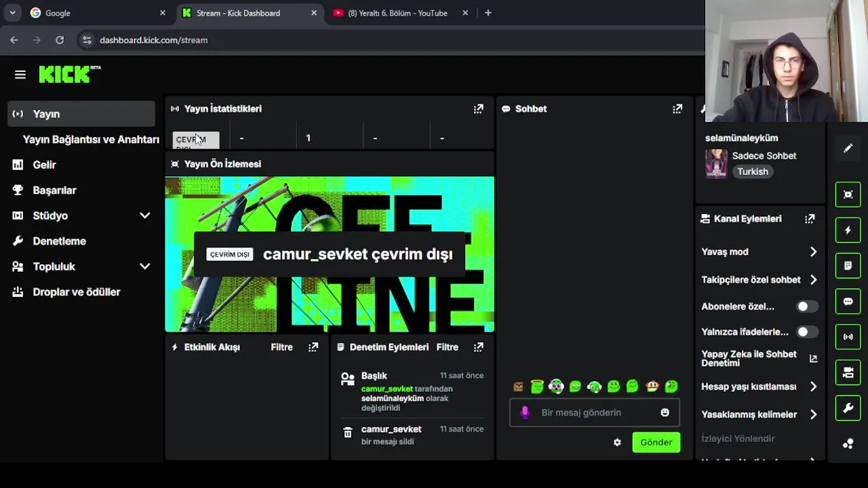Open the emoji picker smiley in message box
This screenshot has width=868, height=488.
(665, 412)
